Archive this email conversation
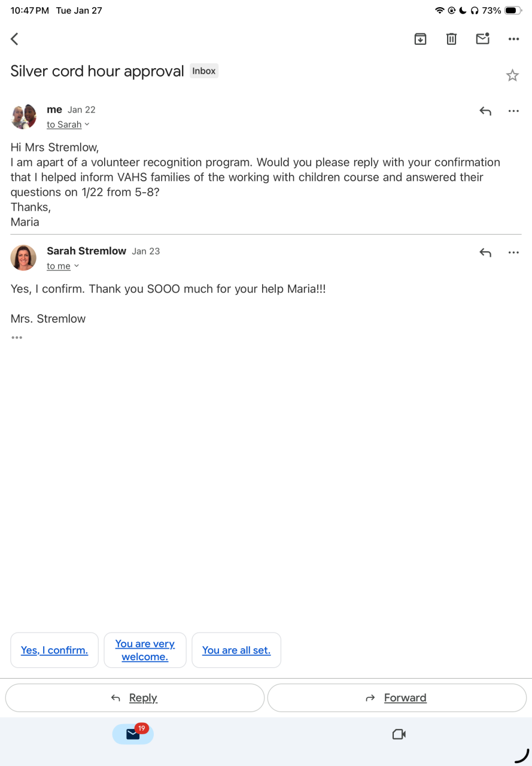 [420, 39]
